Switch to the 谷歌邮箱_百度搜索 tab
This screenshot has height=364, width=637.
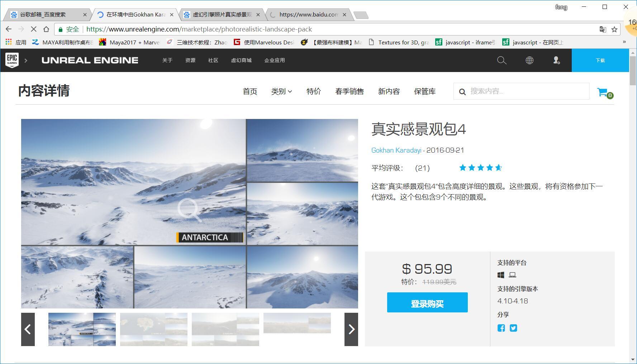(x=47, y=14)
